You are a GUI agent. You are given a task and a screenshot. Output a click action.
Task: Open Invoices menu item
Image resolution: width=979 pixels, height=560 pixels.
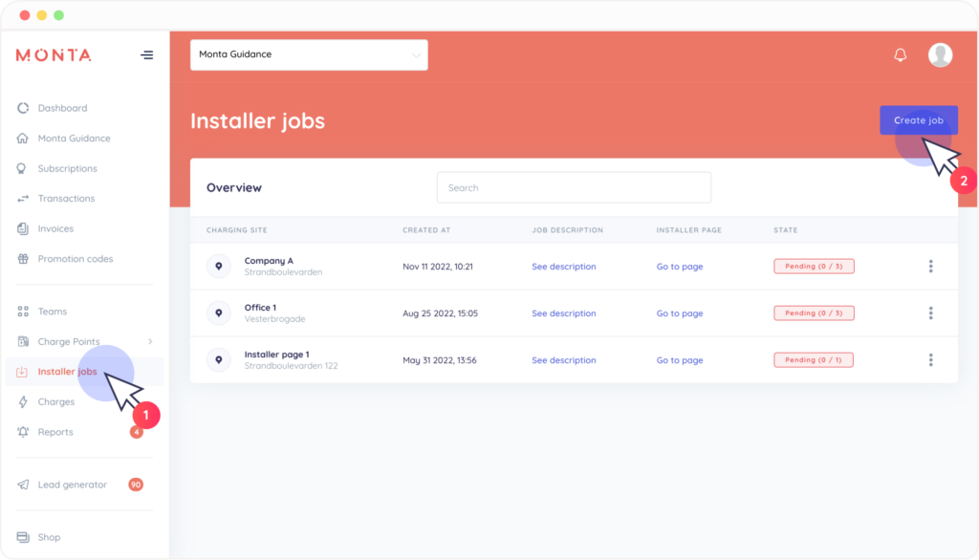pyautogui.click(x=55, y=228)
